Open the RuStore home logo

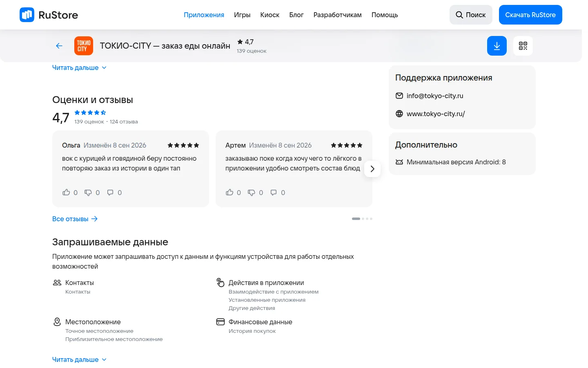[49, 15]
